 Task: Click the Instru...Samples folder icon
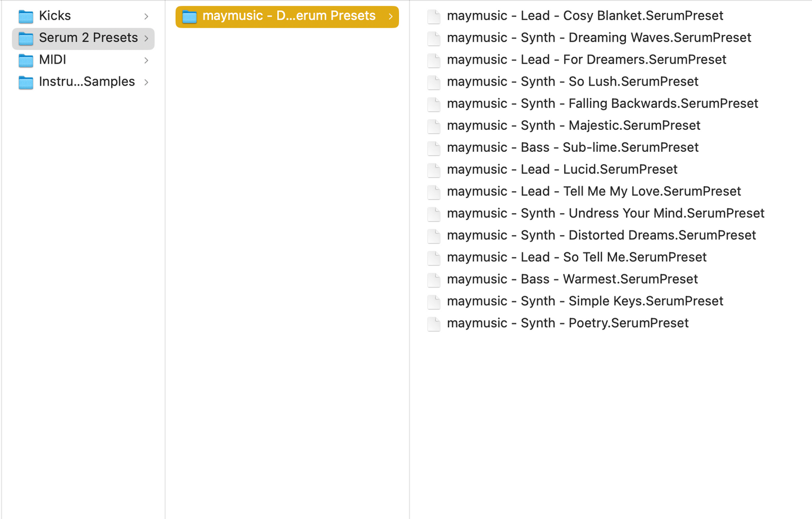(25, 82)
